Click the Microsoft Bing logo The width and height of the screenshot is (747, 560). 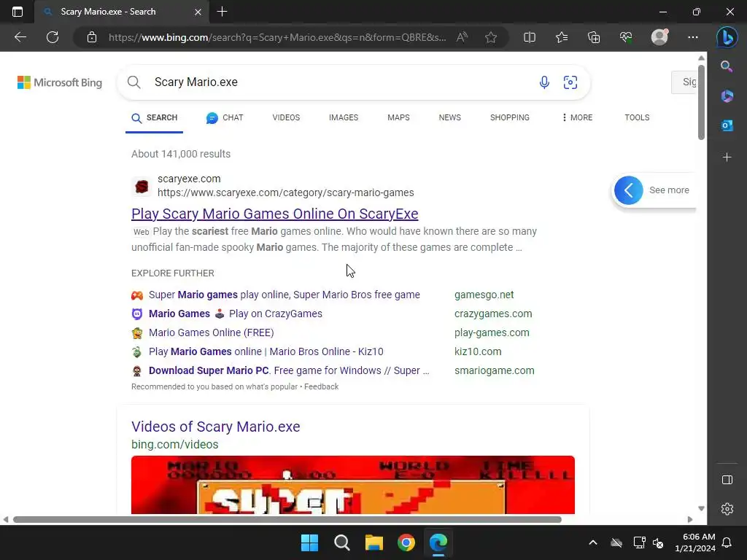click(60, 82)
